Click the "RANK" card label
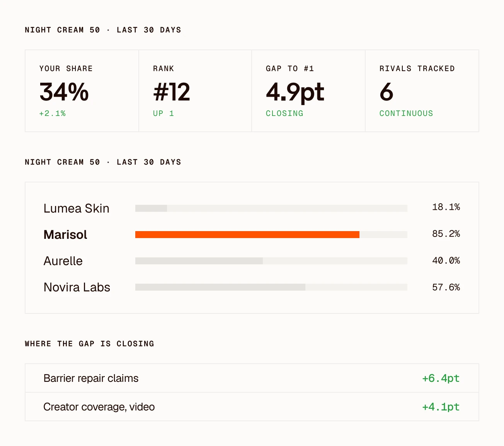Image resolution: width=504 pixels, height=446 pixels. click(163, 68)
